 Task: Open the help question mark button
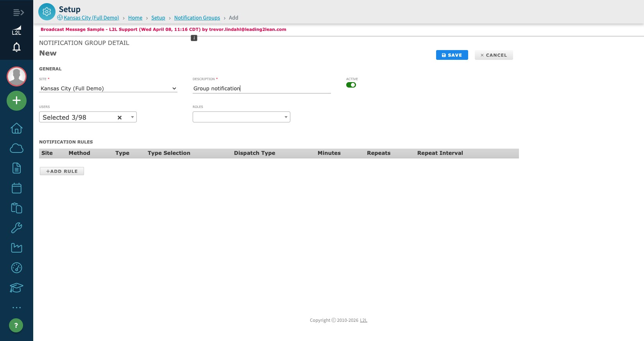point(16,325)
